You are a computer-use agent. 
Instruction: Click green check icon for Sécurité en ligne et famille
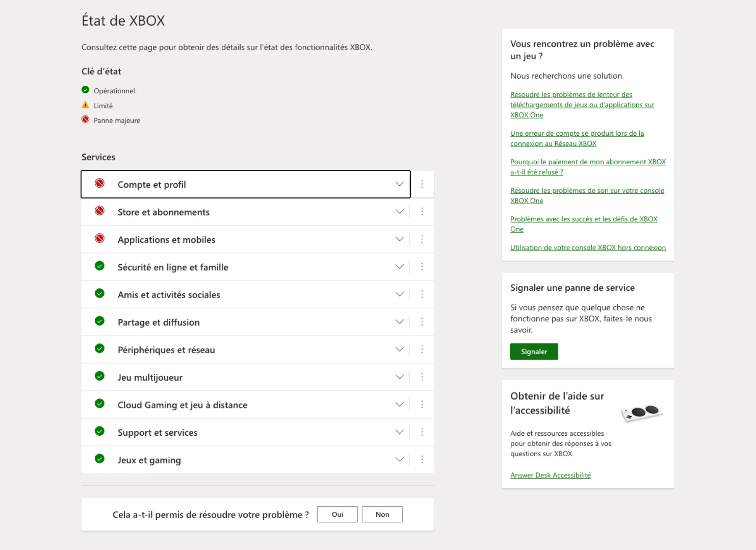(x=100, y=266)
